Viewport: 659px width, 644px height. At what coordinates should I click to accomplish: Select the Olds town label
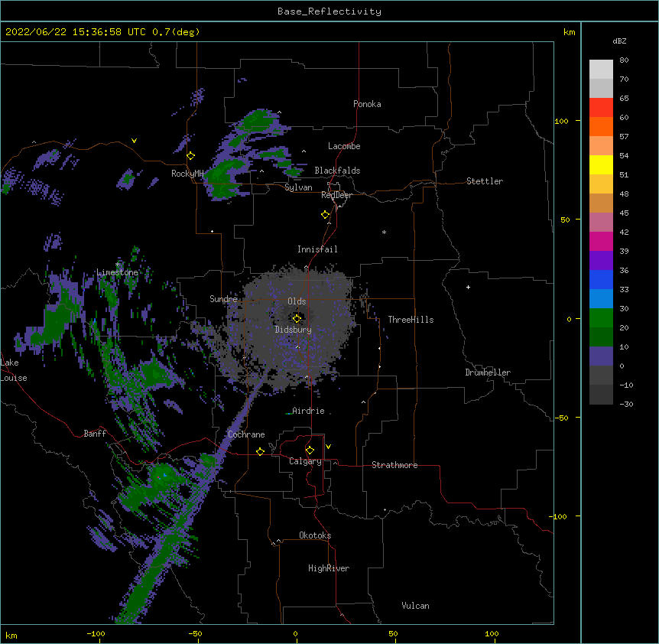[x=297, y=301]
